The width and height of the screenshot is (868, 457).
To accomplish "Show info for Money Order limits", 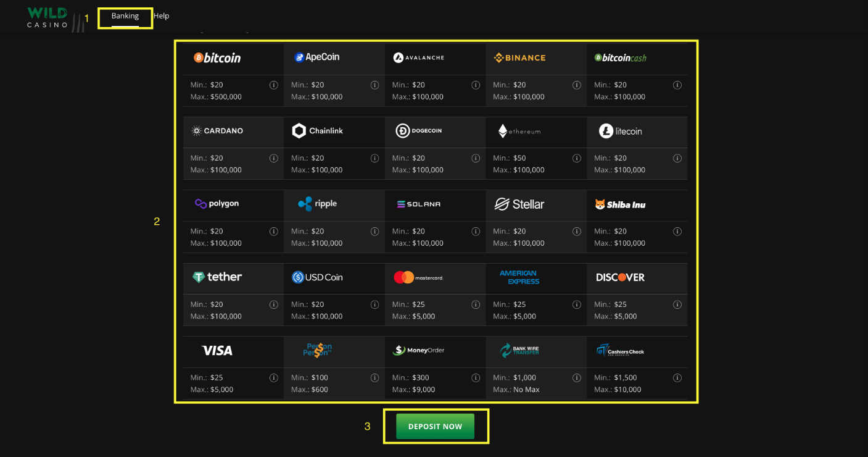I will [476, 378].
